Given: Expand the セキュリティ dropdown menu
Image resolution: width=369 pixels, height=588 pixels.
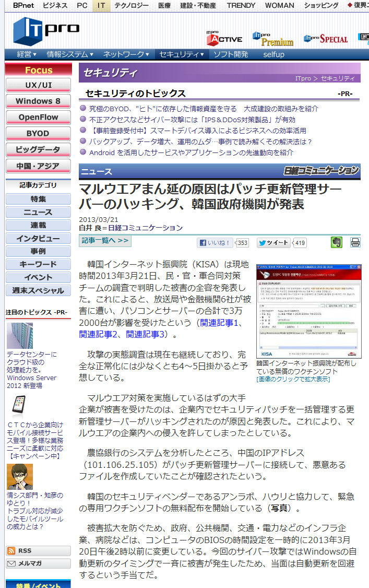Looking at the screenshot, I should click(182, 54).
